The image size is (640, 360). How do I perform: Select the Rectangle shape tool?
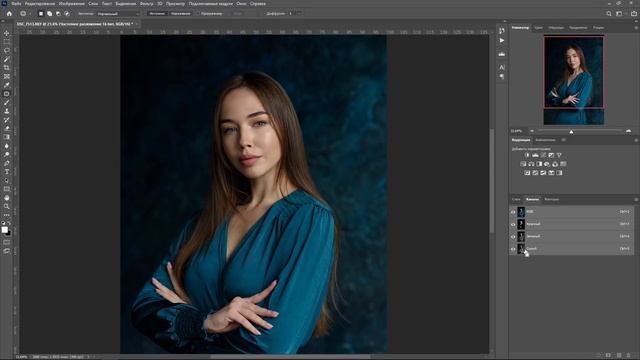(7, 189)
